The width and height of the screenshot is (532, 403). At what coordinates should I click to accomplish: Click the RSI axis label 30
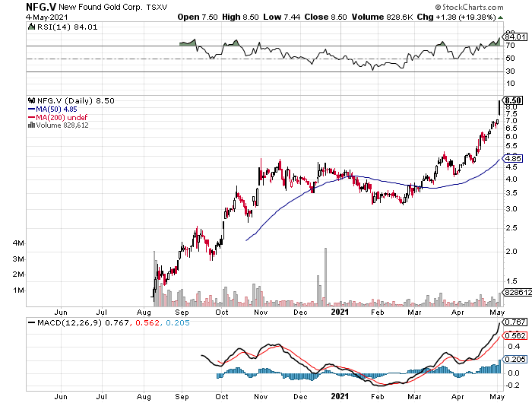[510, 71]
